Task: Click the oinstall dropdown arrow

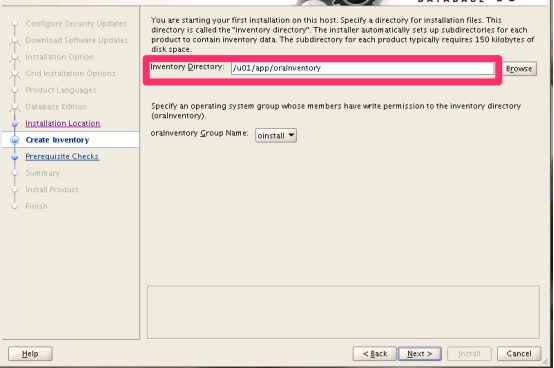Action: (x=291, y=135)
